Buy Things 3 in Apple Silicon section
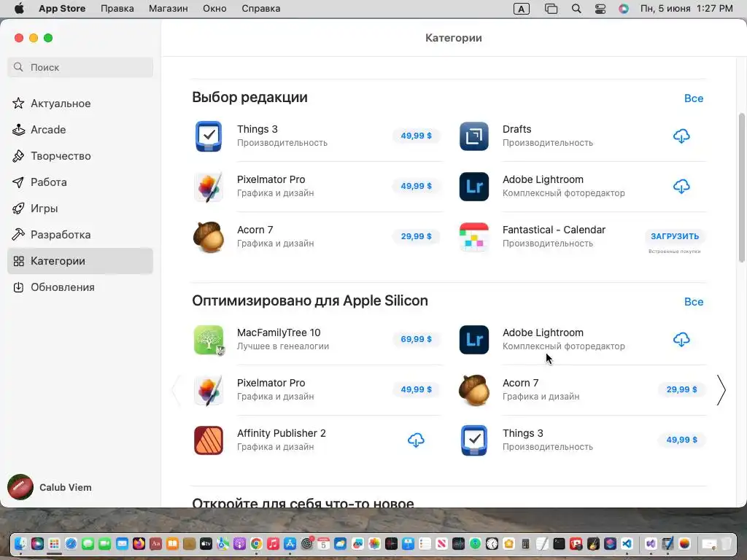Viewport: 747px width, 560px height. tap(681, 440)
